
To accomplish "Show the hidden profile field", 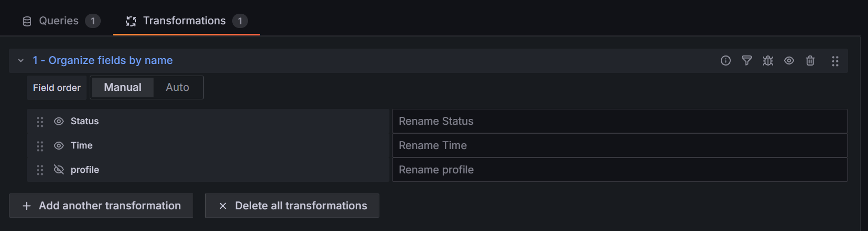I will coord(59,170).
